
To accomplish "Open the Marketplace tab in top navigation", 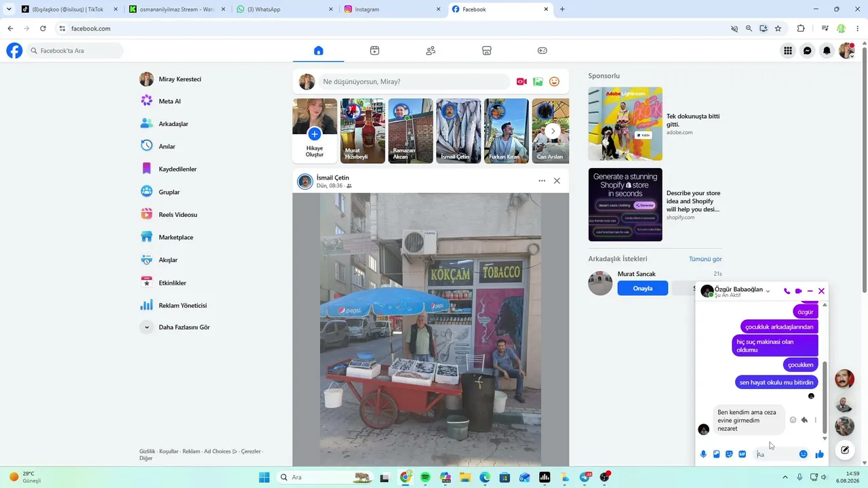I will point(486,51).
